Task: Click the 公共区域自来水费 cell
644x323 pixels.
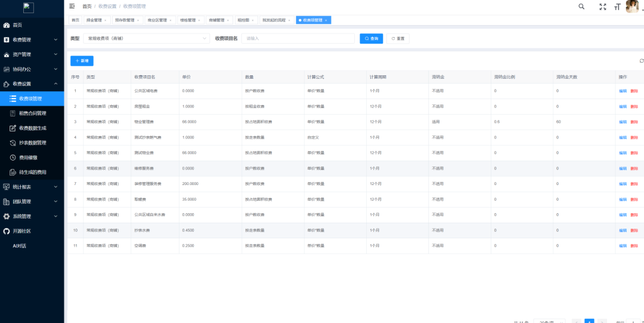Action: coord(150,215)
